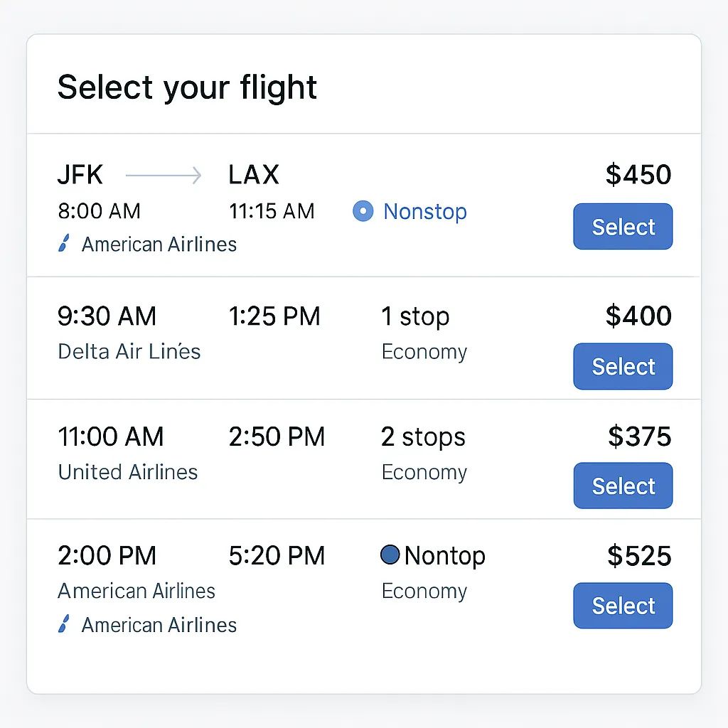728x728 pixels.
Task: Click the JFK departure airport code
Action: pos(80,175)
